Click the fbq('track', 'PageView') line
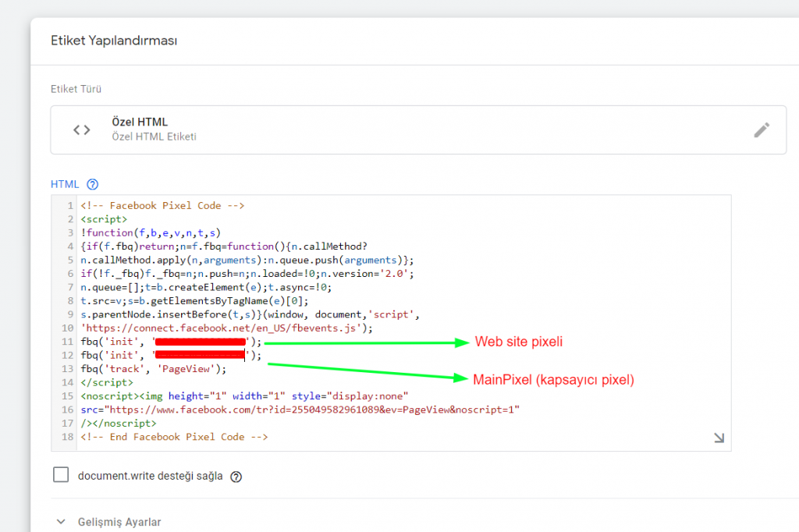799x532 pixels. coord(154,370)
